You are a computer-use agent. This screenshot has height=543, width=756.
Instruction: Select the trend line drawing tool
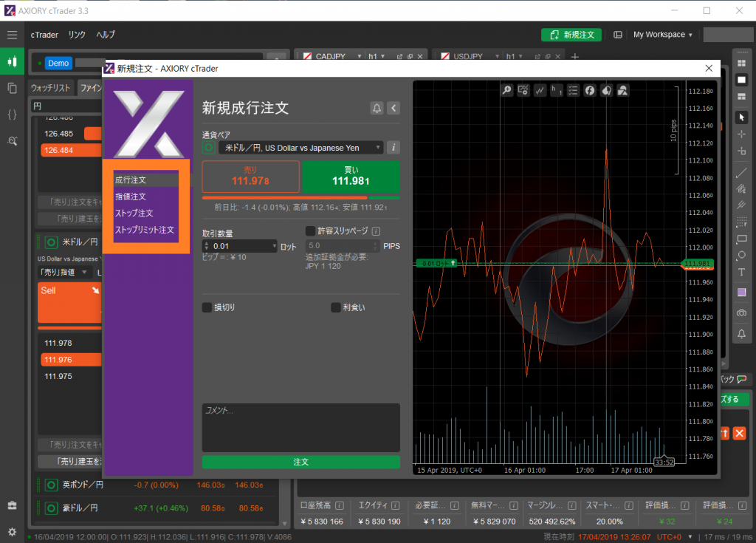[741, 173]
